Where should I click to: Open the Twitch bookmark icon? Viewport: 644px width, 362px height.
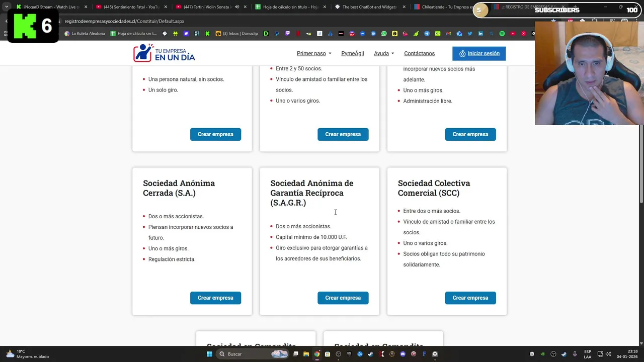point(288,34)
